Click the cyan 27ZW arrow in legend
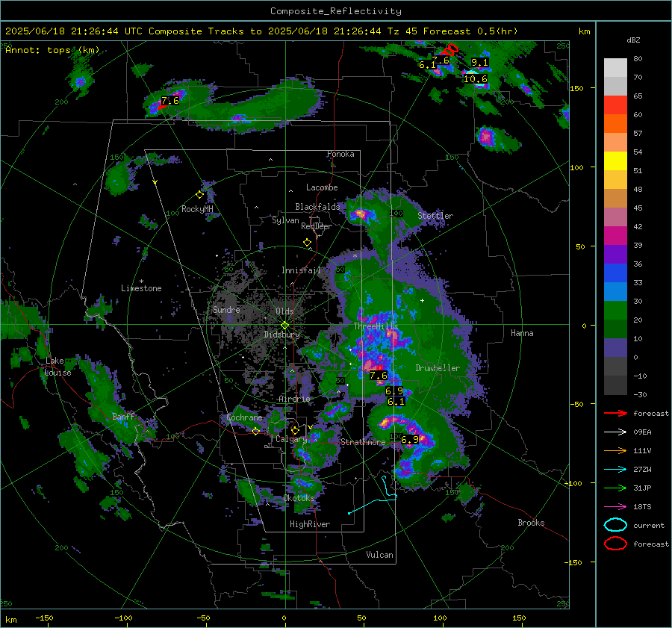672x628 pixels. coord(615,470)
